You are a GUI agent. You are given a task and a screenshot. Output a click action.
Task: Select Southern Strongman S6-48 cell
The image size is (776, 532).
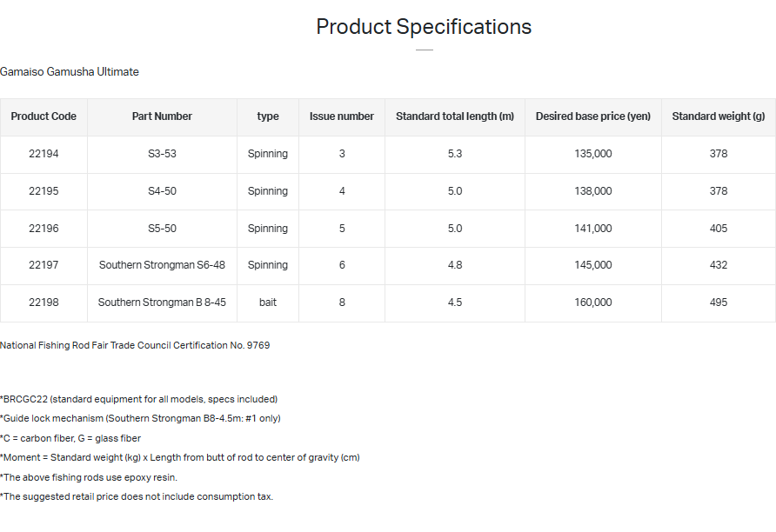click(x=162, y=265)
